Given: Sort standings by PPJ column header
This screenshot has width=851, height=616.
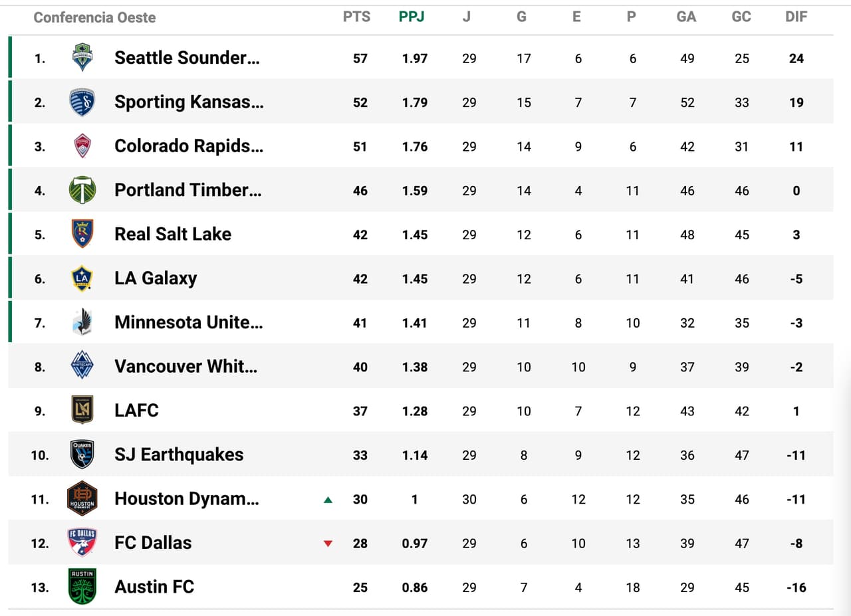Looking at the screenshot, I should point(412,17).
